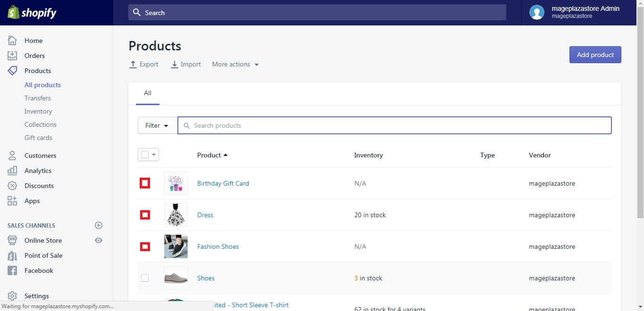Click the Home house icon
The image size is (644, 311).
[12, 41]
